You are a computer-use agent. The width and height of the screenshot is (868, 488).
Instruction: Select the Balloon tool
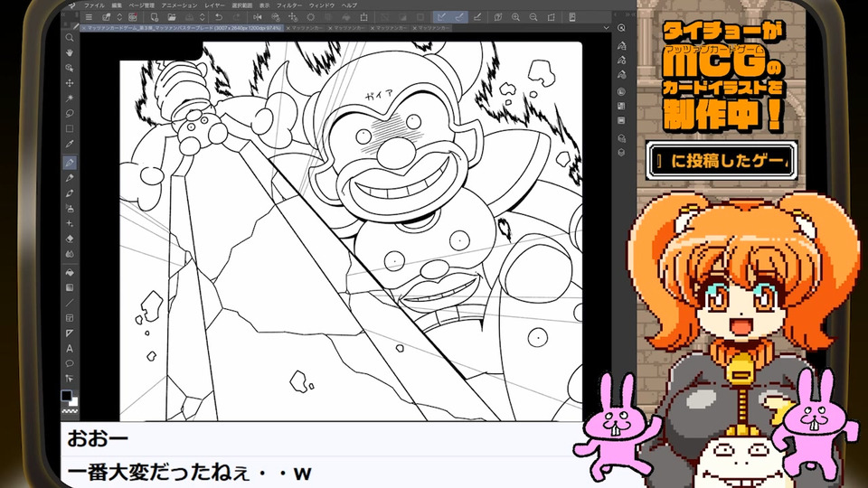tap(70, 363)
